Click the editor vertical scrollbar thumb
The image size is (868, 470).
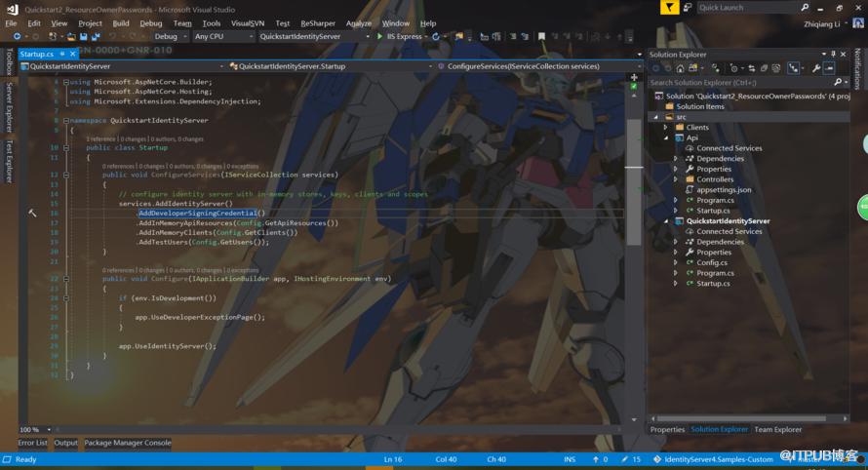pyautogui.click(x=634, y=182)
